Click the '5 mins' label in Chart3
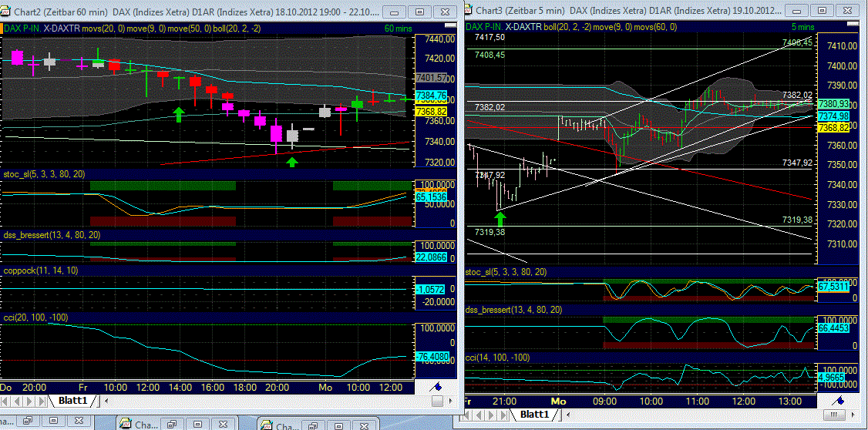868x430 pixels. coord(802,26)
